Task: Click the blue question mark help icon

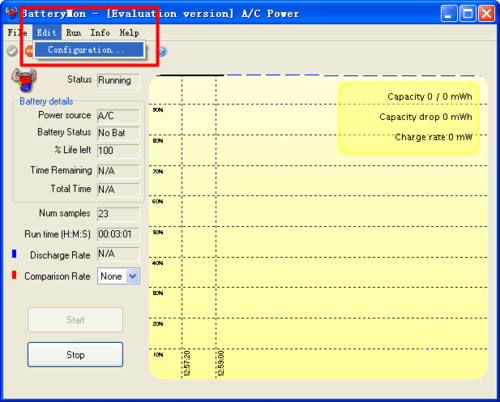Action: click(162, 51)
